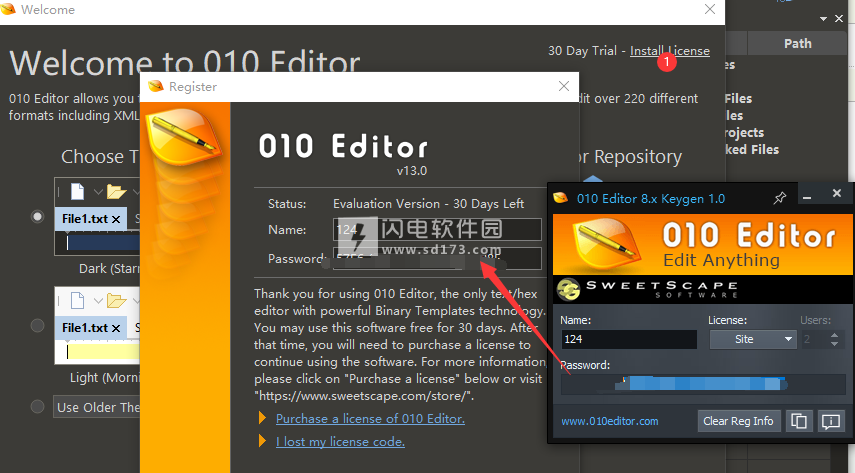Click the dark blue highlighted line in Dark preview
This screenshot has width=855, height=473.
pos(103,242)
